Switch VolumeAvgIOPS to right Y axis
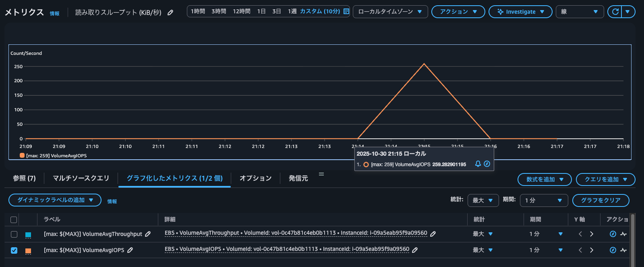The image size is (644, 267). tap(592, 250)
